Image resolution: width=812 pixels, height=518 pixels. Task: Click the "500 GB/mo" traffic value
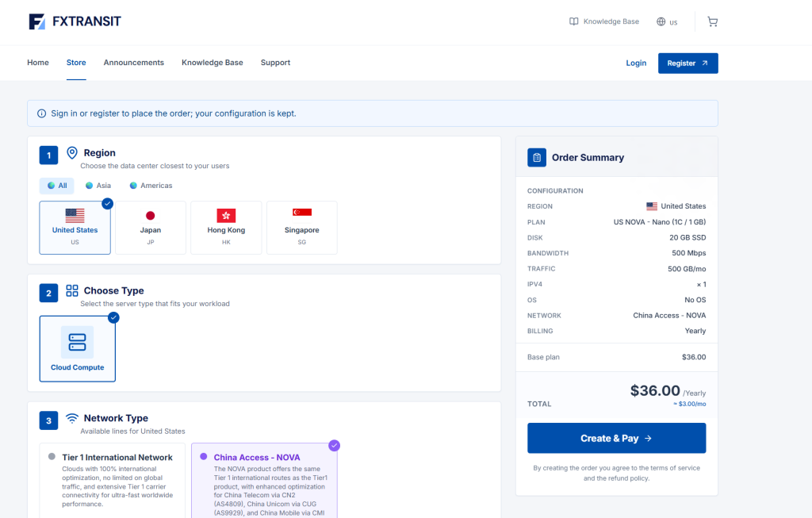tap(687, 269)
